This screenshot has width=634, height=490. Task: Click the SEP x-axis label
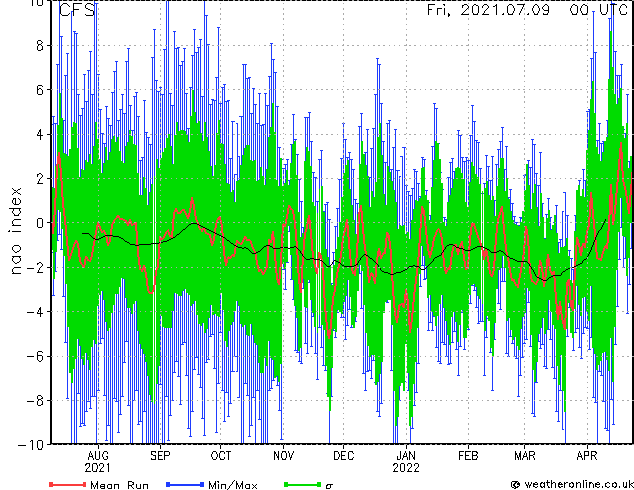[160, 456]
